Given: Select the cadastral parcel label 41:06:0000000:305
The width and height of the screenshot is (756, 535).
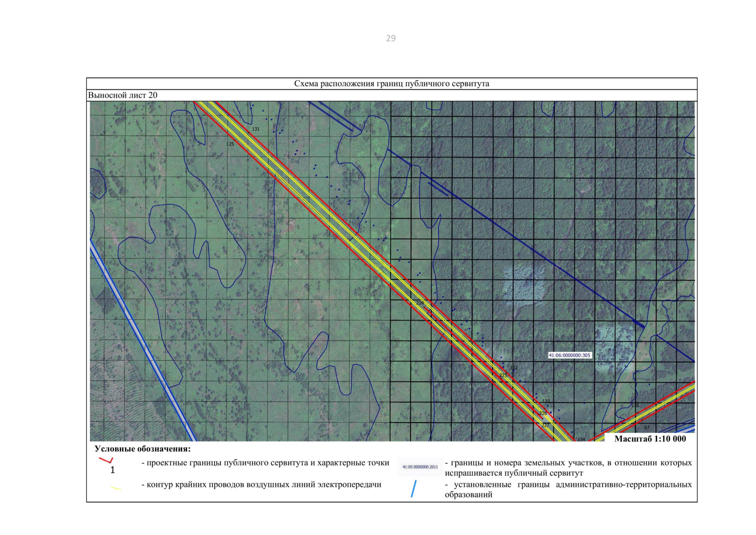Looking at the screenshot, I should tap(569, 355).
